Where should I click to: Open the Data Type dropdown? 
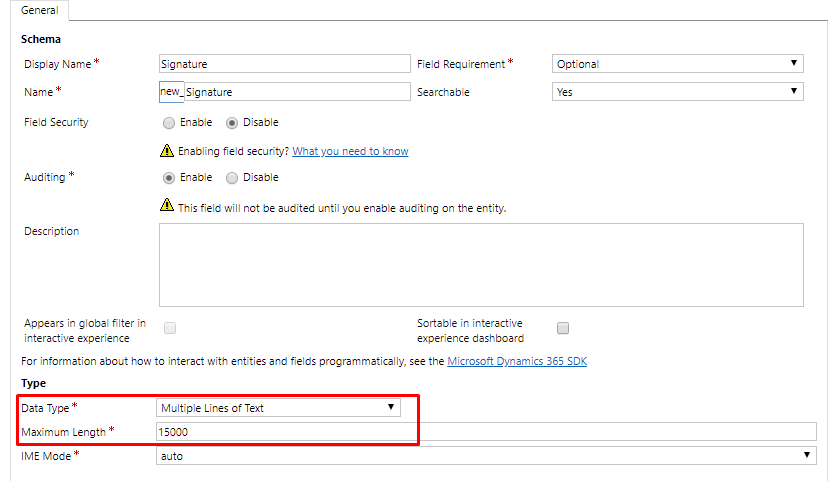pyautogui.click(x=278, y=408)
